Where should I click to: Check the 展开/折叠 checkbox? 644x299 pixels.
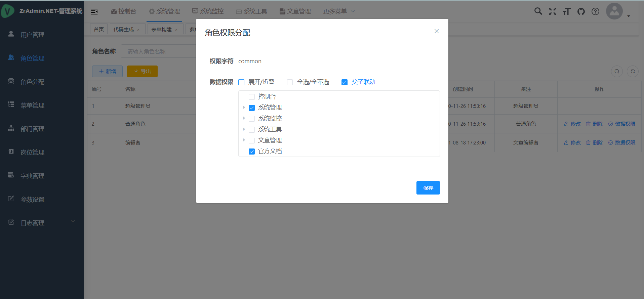(241, 82)
